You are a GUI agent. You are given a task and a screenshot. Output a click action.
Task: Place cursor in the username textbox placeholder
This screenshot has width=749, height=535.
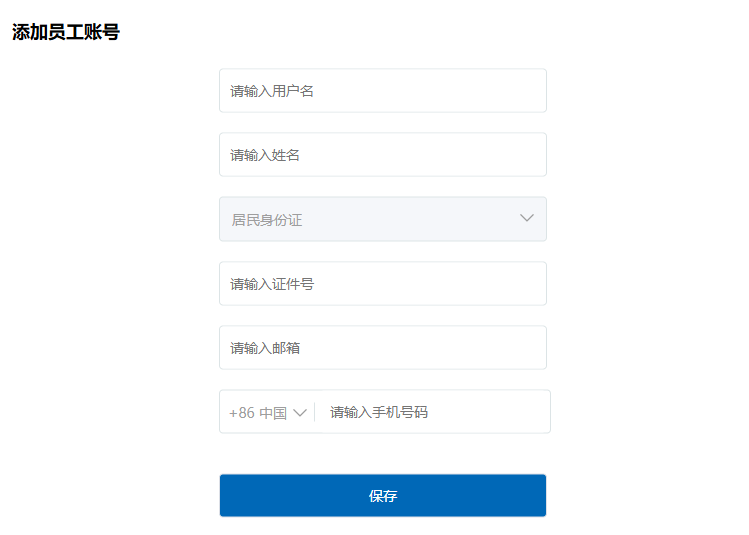point(273,91)
